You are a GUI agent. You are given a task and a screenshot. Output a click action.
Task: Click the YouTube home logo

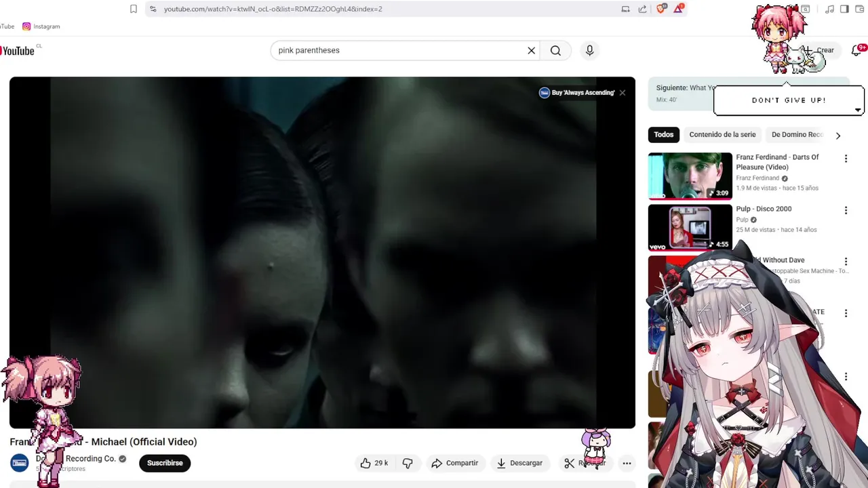point(17,51)
